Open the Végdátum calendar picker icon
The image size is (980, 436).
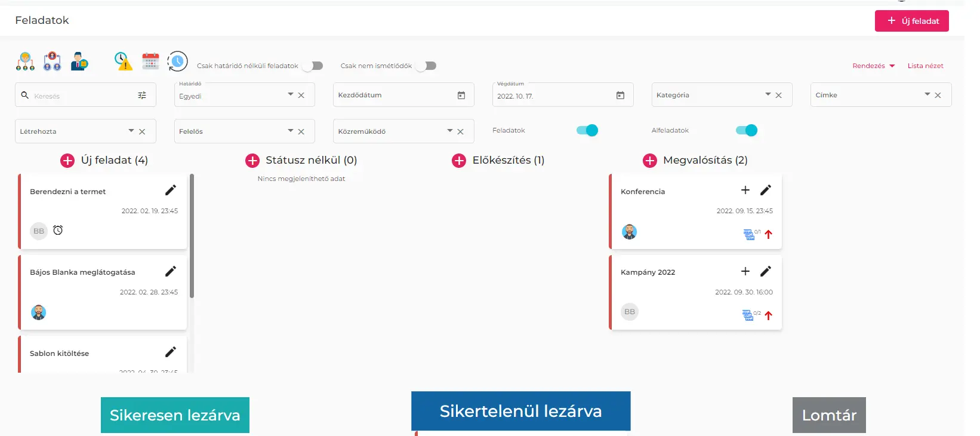tap(621, 96)
